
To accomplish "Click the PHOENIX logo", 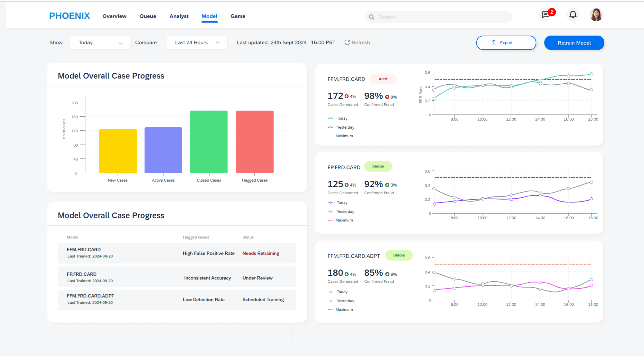I will pyautogui.click(x=69, y=16).
